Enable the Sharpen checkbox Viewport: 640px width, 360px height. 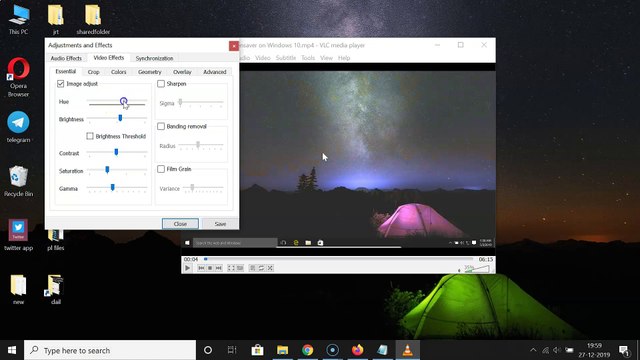pyautogui.click(x=161, y=84)
